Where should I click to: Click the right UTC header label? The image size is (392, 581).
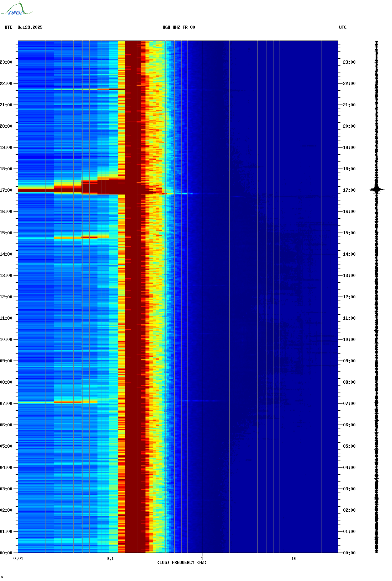click(x=343, y=27)
